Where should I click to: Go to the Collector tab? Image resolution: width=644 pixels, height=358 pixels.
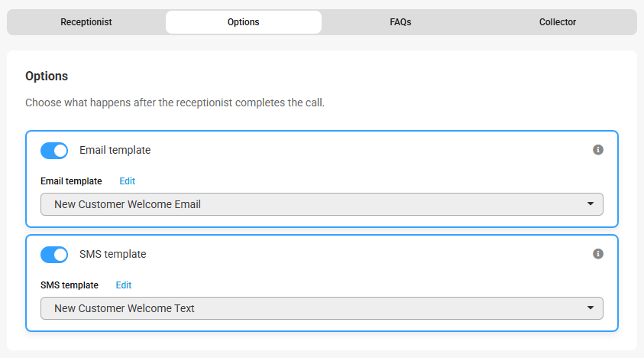(x=558, y=22)
